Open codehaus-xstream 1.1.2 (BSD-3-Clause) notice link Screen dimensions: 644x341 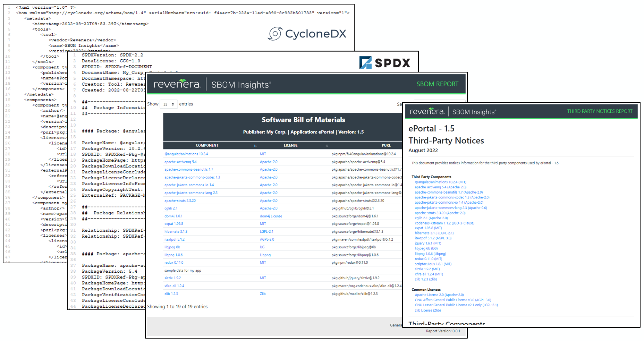[444, 223]
